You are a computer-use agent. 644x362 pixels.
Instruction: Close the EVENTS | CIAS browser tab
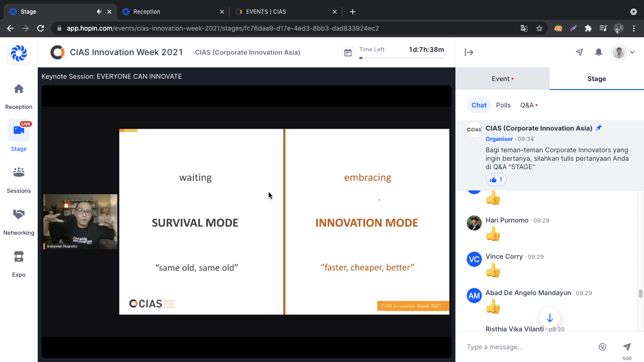(x=335, y=12)
